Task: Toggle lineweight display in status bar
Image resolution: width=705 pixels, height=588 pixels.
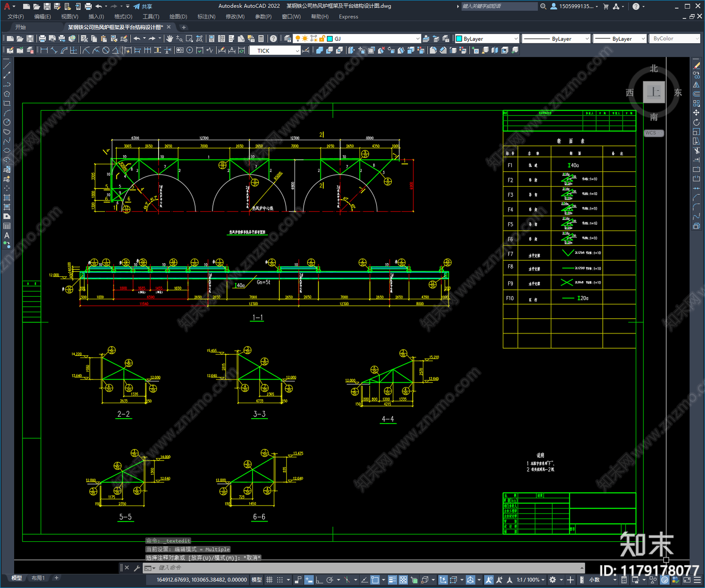Action: [393, 580]
